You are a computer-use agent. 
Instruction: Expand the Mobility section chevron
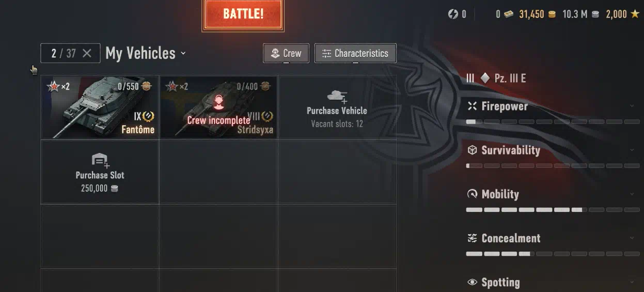632,194
